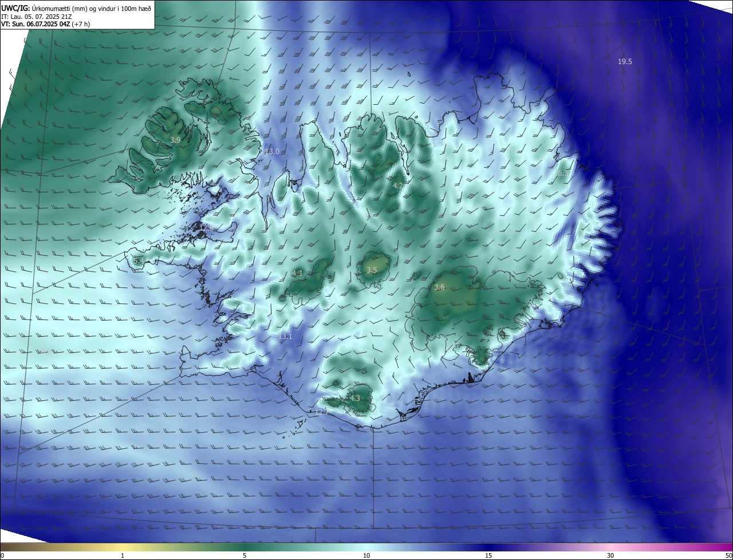This screenshot has height=560, width=733.
Task: Click the 3.9 value label on the map
Action: (175, 140)
